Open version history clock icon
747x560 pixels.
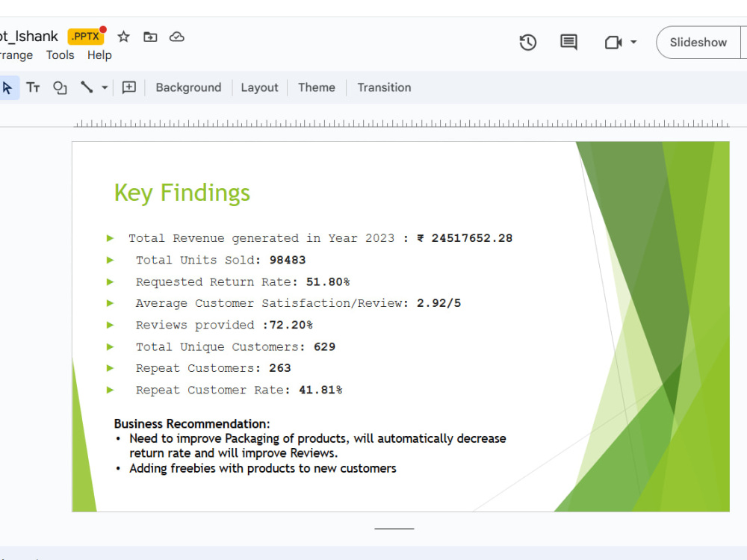[528, 43]
